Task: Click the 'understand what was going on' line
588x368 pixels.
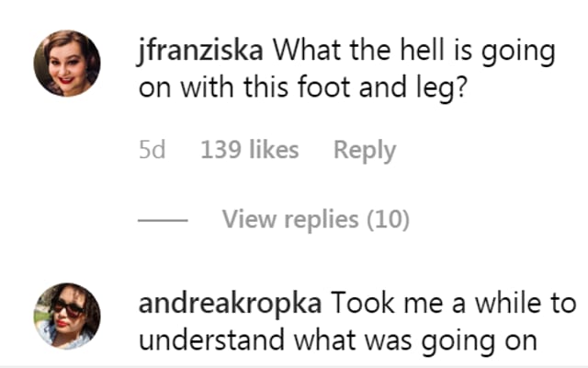Action: (338, 340)
